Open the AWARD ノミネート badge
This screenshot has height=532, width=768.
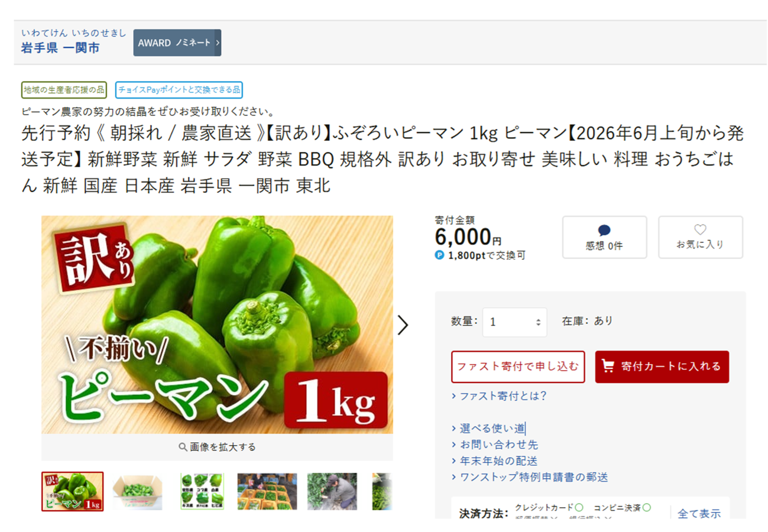[x=177, y=43]
